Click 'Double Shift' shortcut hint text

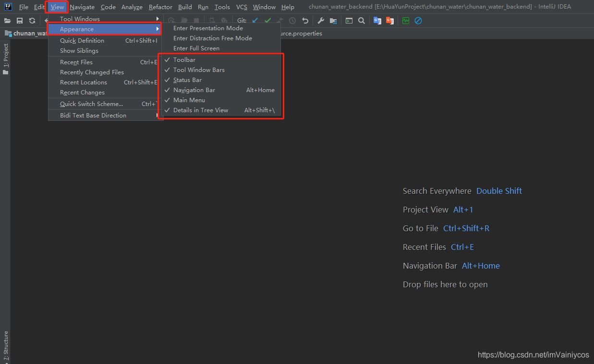(x=499, y=191)
